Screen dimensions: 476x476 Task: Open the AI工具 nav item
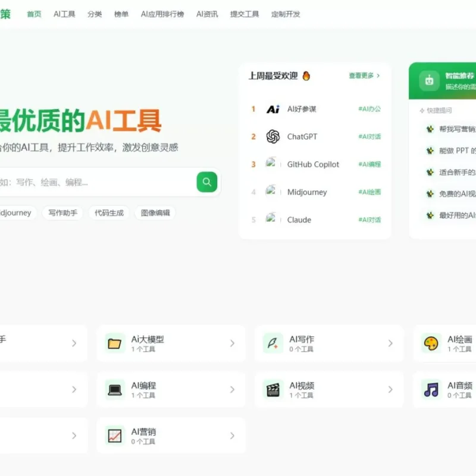[64, 14]
